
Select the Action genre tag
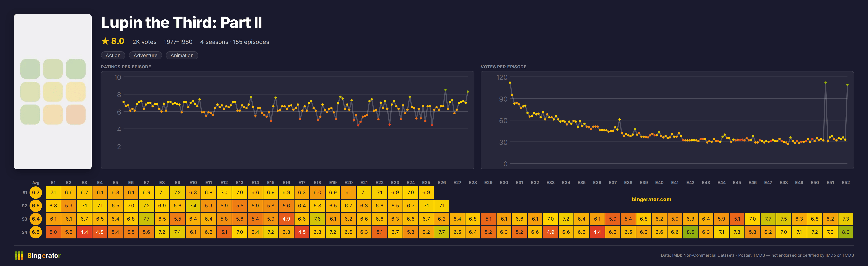click(113, 56)
